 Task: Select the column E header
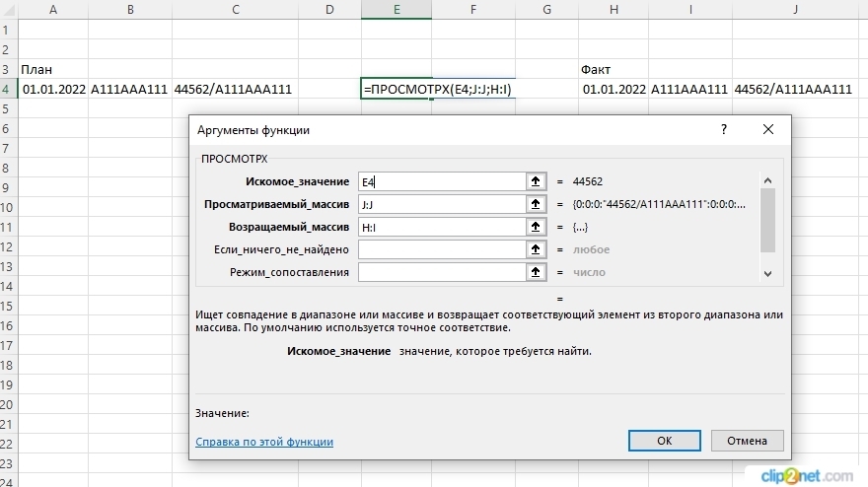396,9
